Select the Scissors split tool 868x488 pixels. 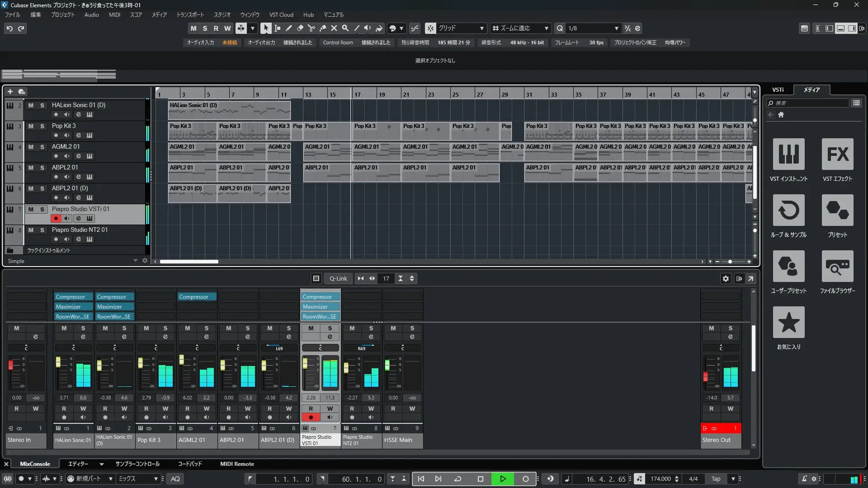coord(311,28)
